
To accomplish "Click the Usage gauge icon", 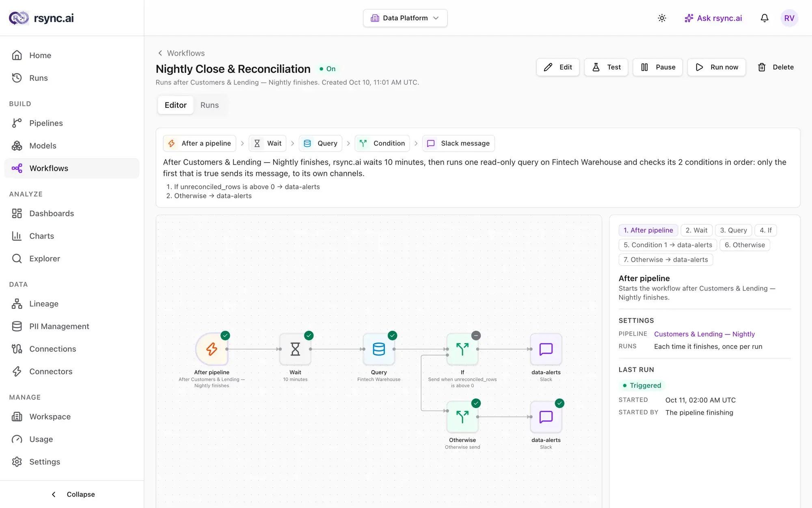I will point(17,439).
